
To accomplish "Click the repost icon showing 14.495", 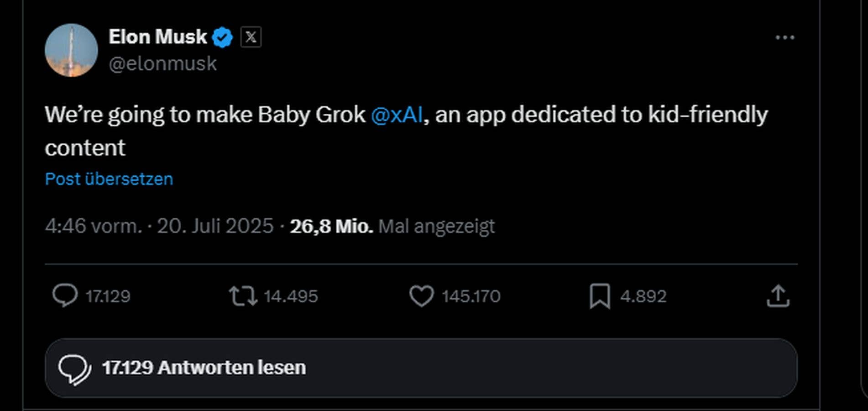I will [244, 296].
